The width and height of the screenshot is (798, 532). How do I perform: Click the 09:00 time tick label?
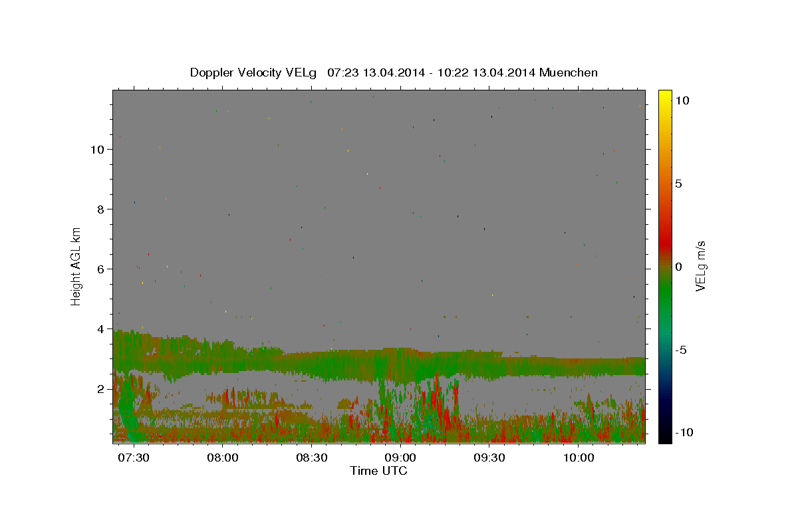pos(400,458)
